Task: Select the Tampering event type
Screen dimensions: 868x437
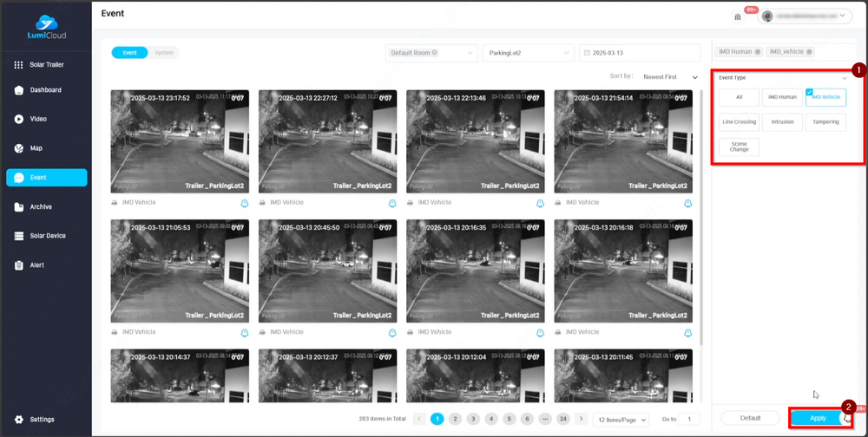Action: point(825,122)
